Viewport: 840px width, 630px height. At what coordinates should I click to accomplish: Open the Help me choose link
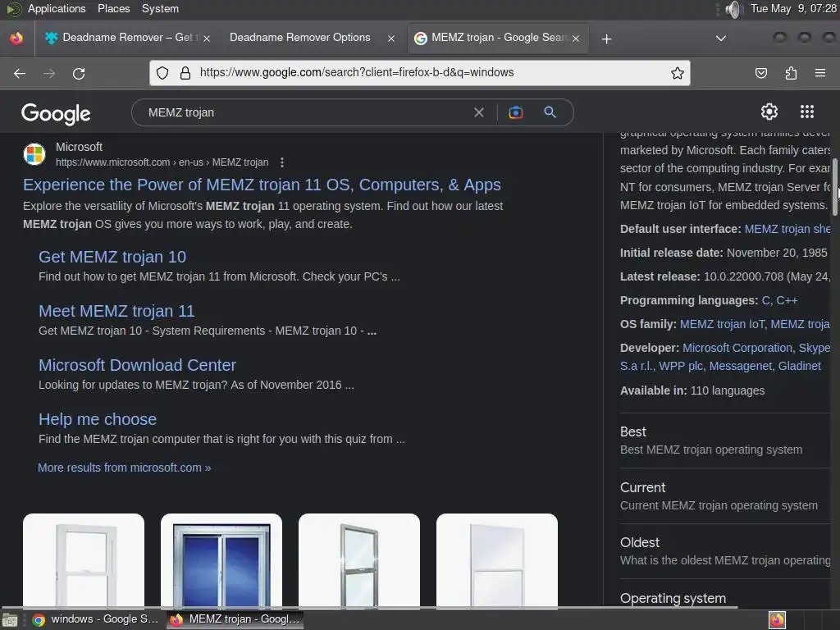pyautogui.click(x=98, y=419)
